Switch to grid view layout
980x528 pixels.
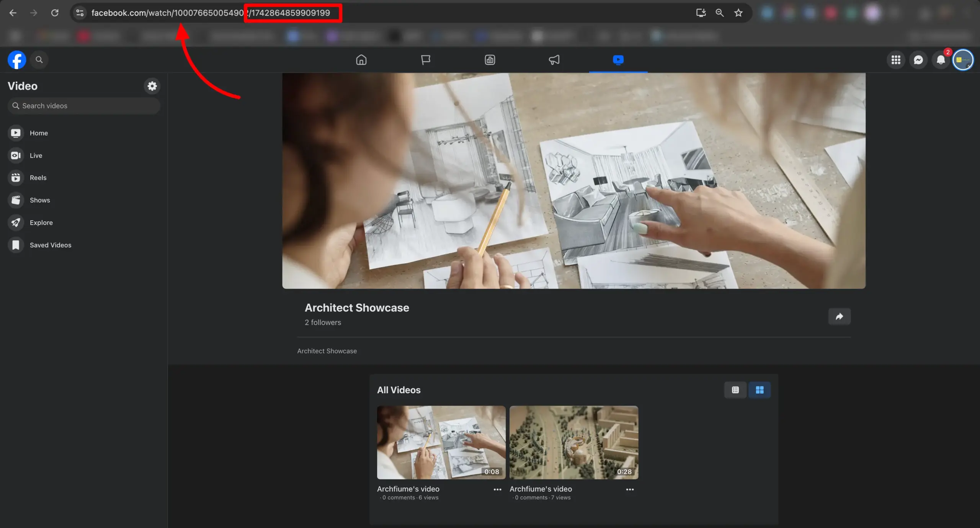point(759,390)
